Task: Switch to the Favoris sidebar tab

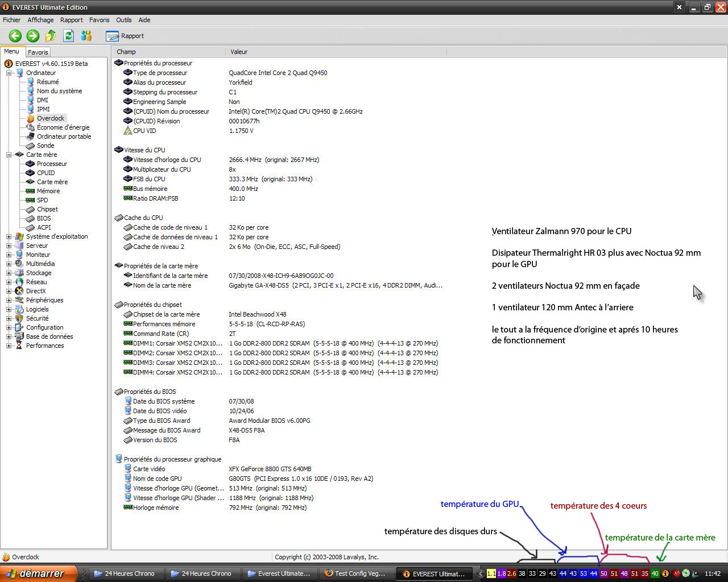Action: 38,52
